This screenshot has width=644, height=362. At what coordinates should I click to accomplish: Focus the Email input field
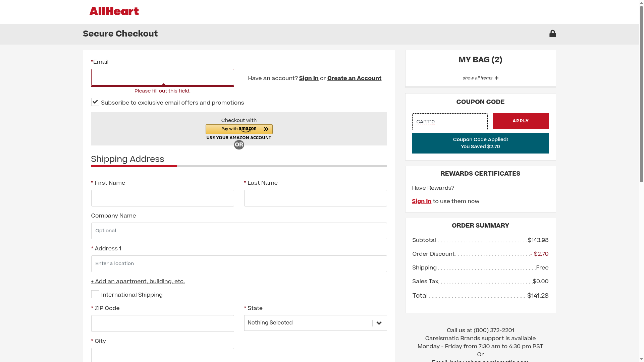tap(162, 77)
